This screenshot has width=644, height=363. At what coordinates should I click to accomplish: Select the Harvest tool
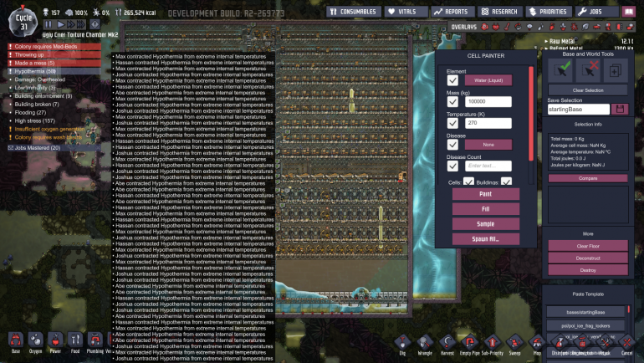(x=447, y=344)
